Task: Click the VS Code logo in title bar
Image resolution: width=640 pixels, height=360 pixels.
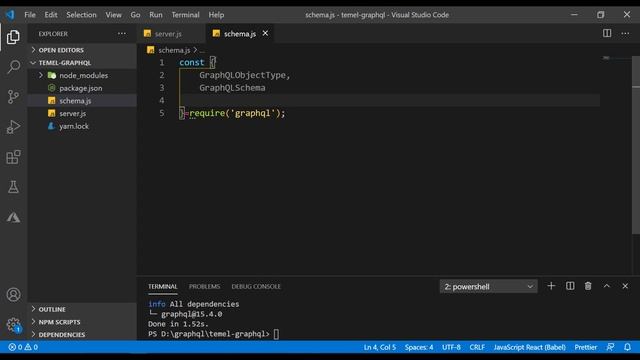Action: coord(10,15)
